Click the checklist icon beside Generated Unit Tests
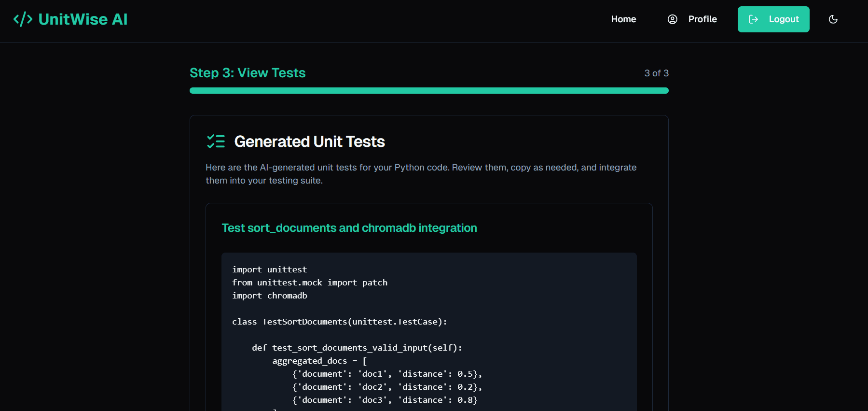The width and height of the screenshot is (868, 411). [x=216, y=142]
